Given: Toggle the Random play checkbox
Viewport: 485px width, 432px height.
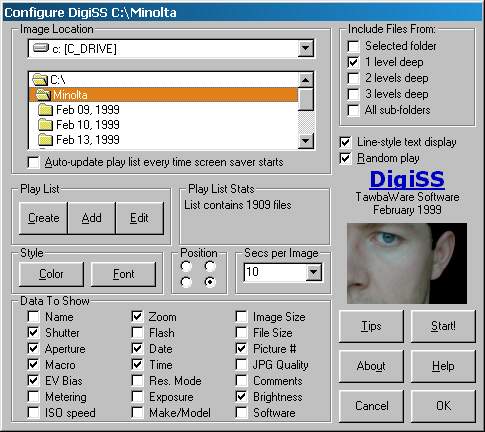Looking at the screenshot, I should pyautogui.click(x=345, y=158).
